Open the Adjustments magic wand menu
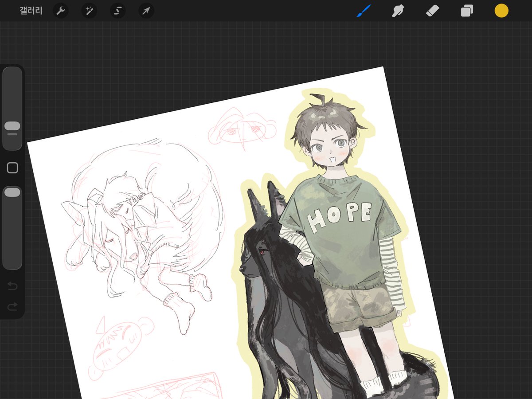This screenshot has height=399, width=532. point(89,11)
